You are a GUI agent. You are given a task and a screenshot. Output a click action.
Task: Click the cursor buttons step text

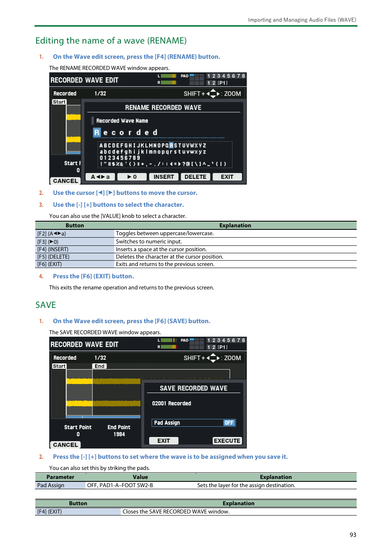(x=125, y=193)
